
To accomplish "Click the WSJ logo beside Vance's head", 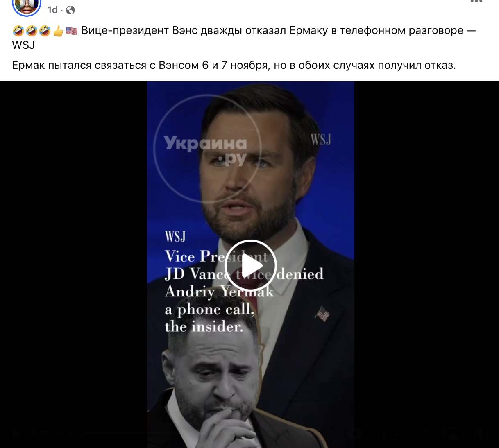I will point(320,140).
